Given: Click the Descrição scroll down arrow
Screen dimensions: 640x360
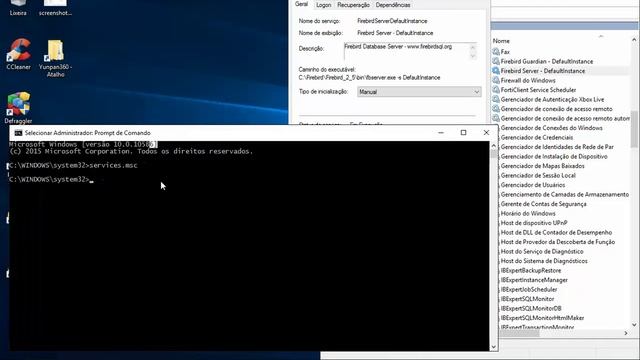Looking at the screenshot, I should 473,56.
